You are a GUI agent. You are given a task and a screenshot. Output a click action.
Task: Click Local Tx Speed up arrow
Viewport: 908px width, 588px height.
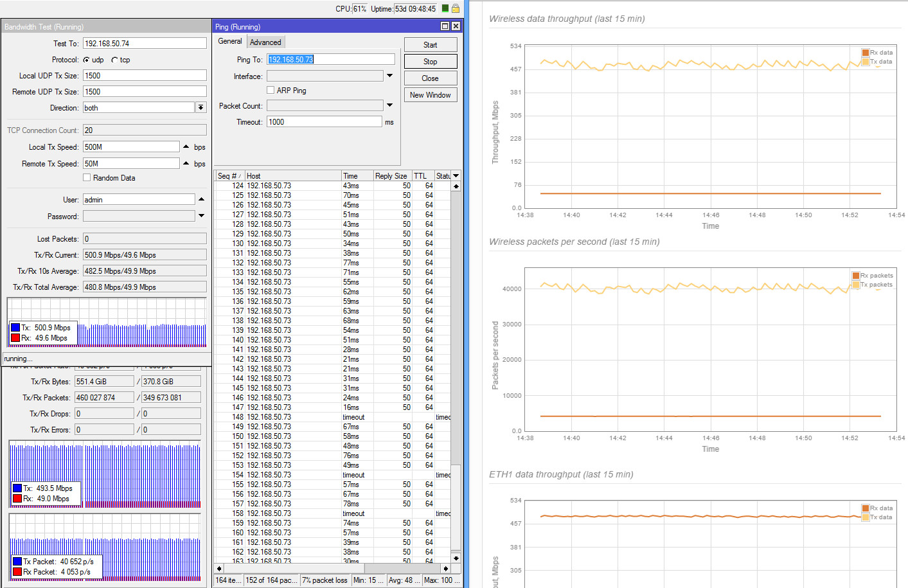point(186,147)
